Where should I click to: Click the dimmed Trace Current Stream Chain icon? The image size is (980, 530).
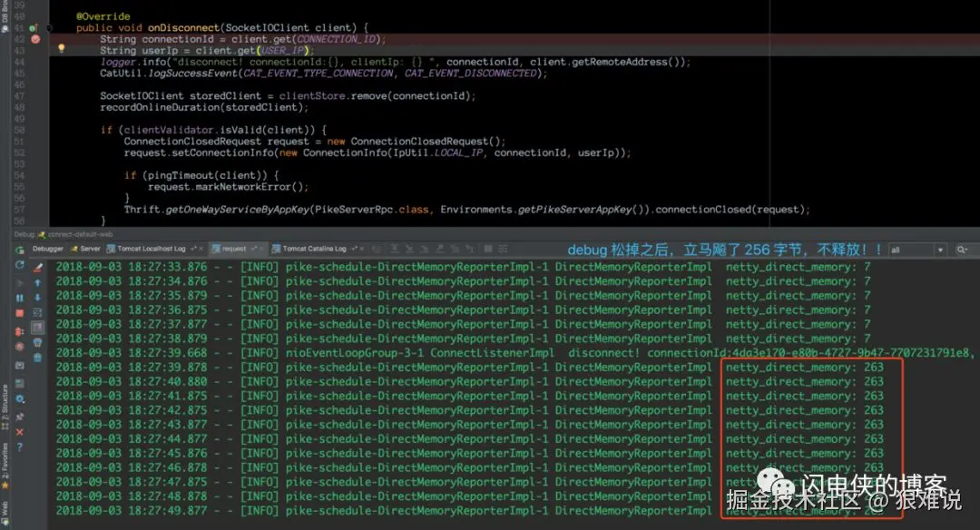(x=503, y=249)
